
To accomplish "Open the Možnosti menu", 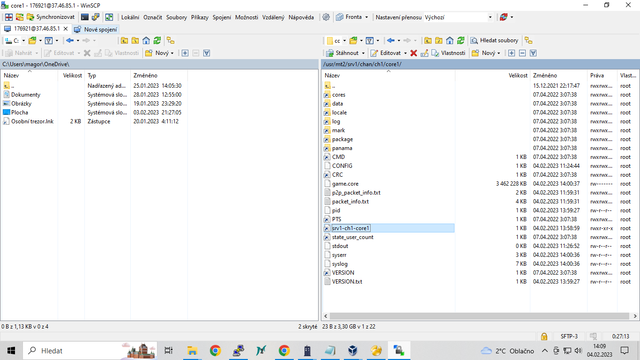I will [x=247, y=17].
